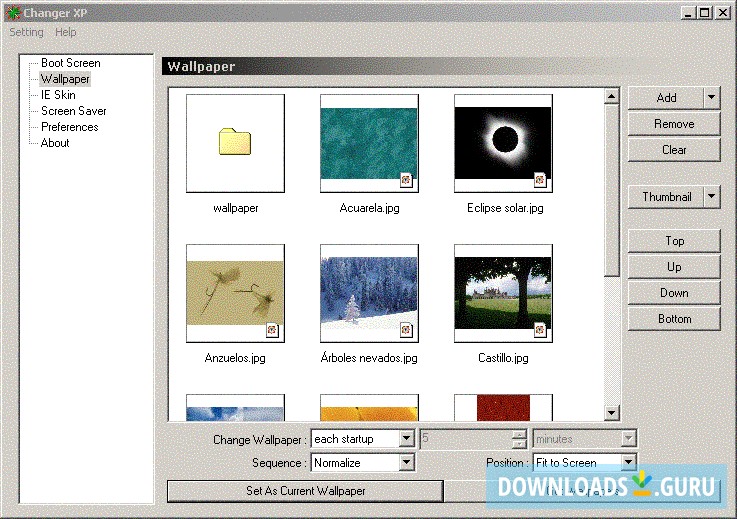The height and width of the screenshot is (519, 737).
Task: Click the interval value field showing 5
Action: click(466, 439)
